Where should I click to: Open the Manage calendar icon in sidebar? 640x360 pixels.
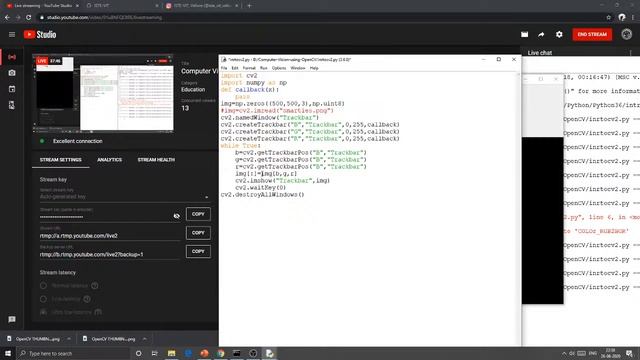pos(12,89)
